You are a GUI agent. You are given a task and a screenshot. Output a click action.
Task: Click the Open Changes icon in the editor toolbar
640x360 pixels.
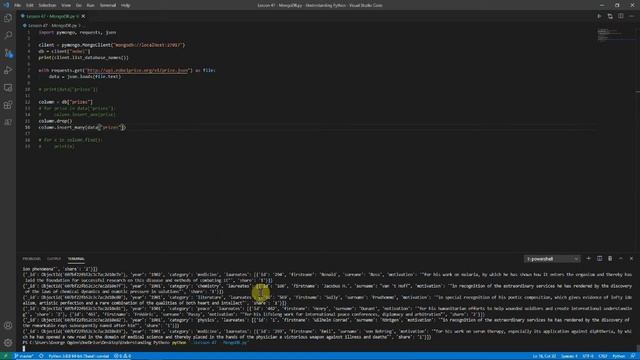(610, 16)
